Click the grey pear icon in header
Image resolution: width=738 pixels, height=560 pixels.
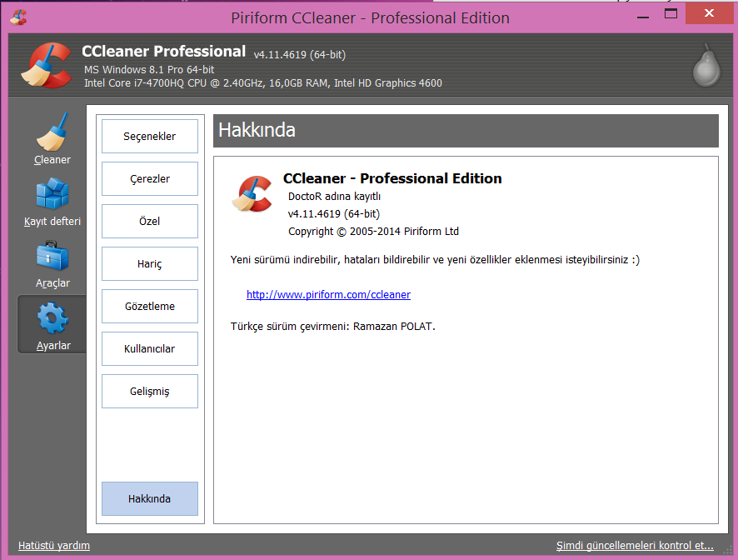click(x=706, y=66)
